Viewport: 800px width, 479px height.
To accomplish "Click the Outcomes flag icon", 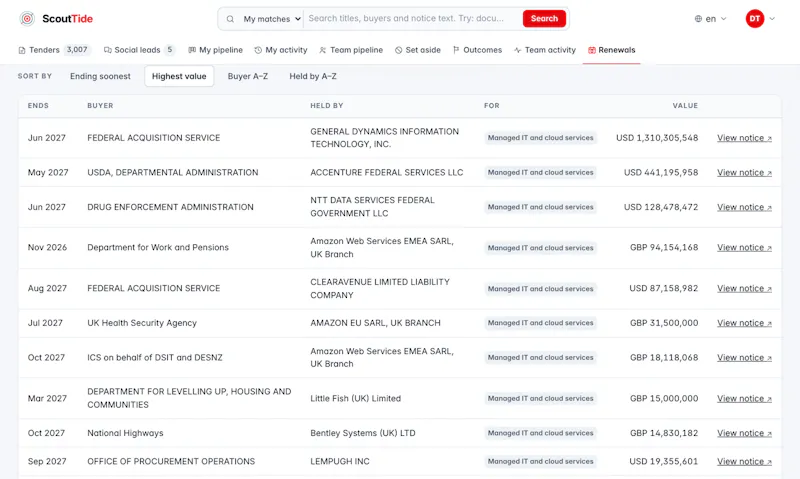I will pos(456,50).
